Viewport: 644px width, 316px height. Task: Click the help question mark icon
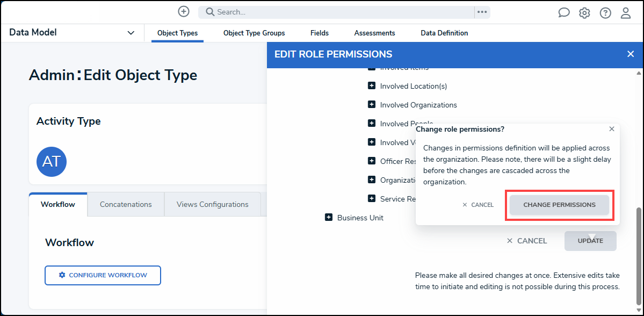click(605, 12)
